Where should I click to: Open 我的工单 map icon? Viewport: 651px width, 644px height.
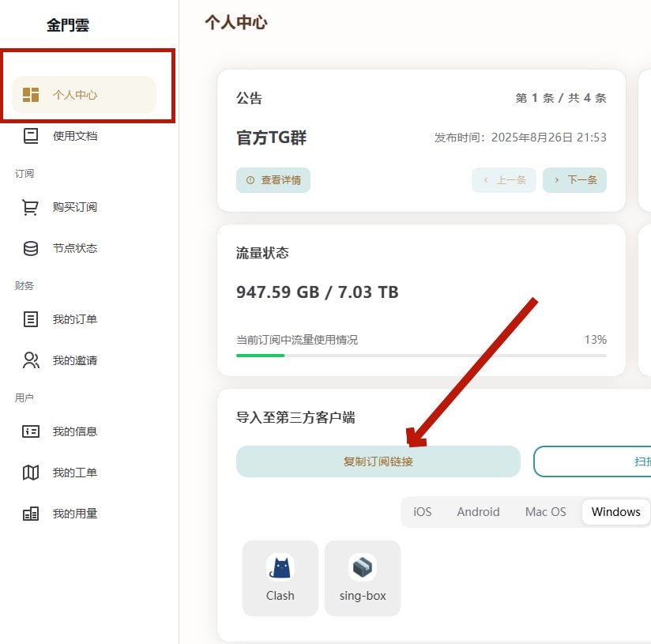click(x=31, y=473)
